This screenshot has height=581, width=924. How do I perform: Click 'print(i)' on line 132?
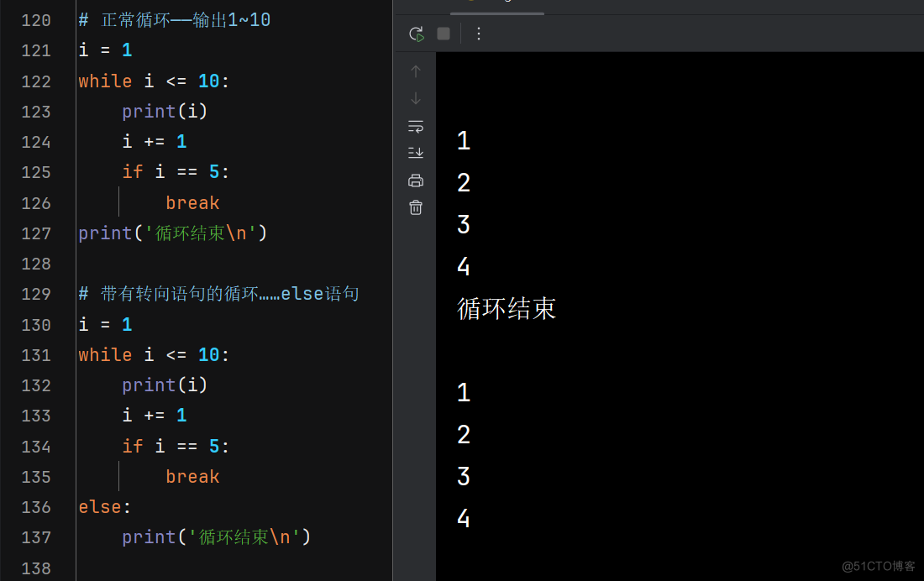pos(165,385)
